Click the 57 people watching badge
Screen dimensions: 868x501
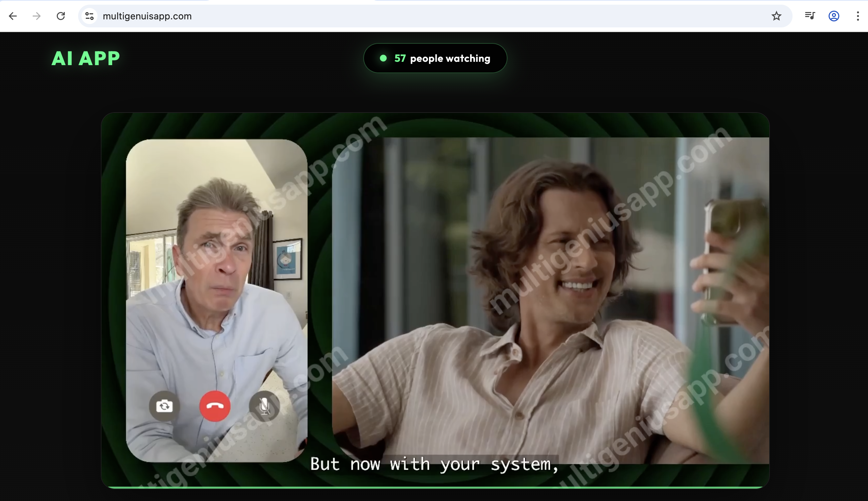click(x=435, y=58)
